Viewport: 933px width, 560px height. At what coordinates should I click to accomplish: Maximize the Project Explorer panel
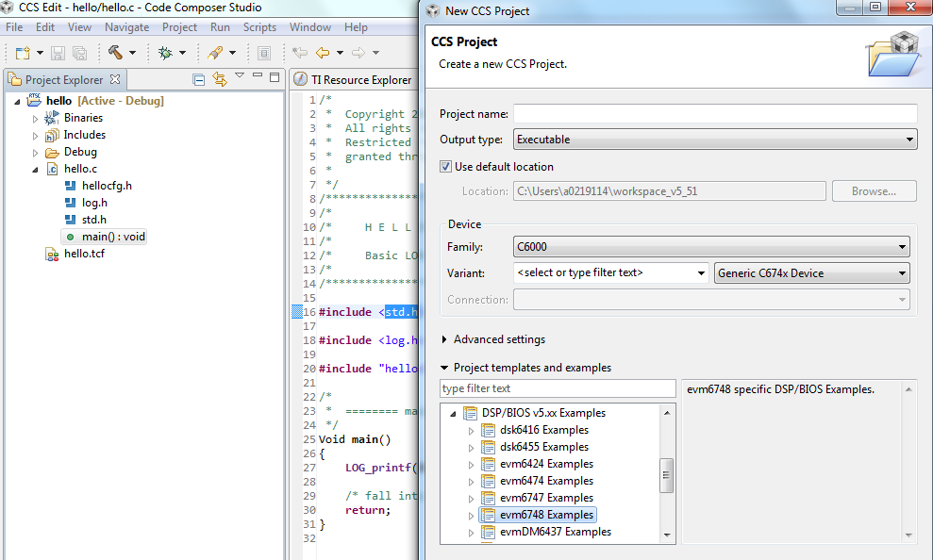pyautogui.click(x=275, y=76)
